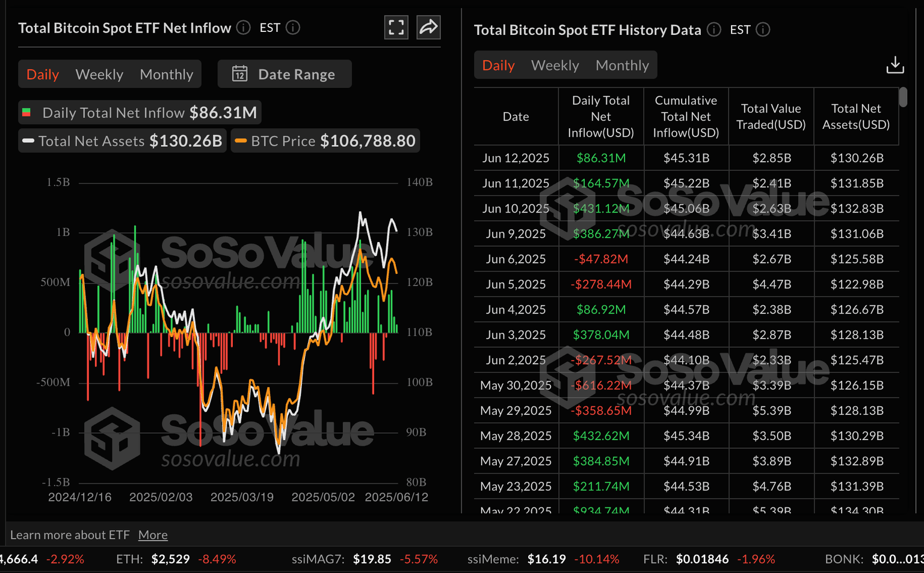Select the Jun 4,2025 date cell
The width and height of the screenshot is (924, 573).
516,309
